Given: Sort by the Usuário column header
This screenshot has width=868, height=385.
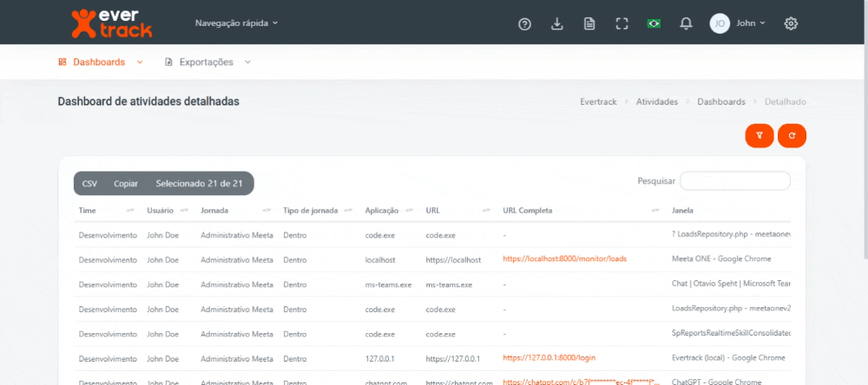Looking at the screenshot, I should [160, 211].
